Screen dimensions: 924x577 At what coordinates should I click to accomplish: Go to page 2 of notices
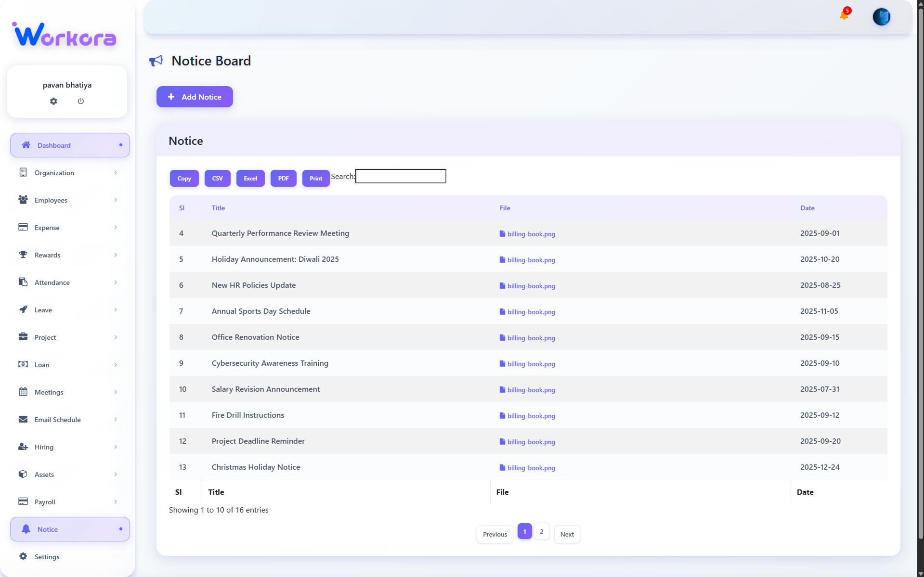(x=542, y=532)
